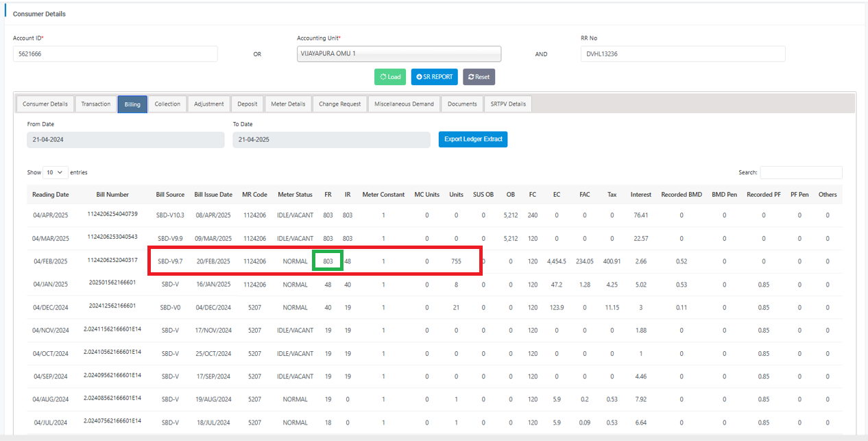868x441 pixels.
Task: Open the Accounting Unit dropdown
Action: [398, 54]
